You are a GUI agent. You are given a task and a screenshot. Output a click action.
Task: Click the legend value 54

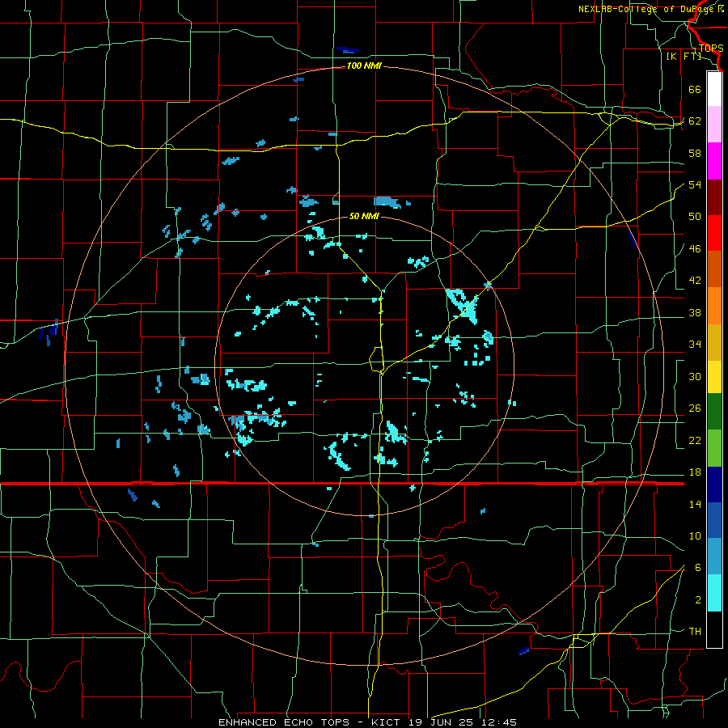click(695, 184)
